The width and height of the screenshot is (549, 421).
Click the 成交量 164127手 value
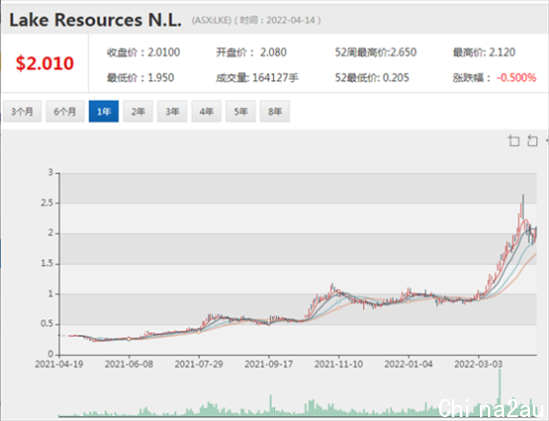point(257,77)
